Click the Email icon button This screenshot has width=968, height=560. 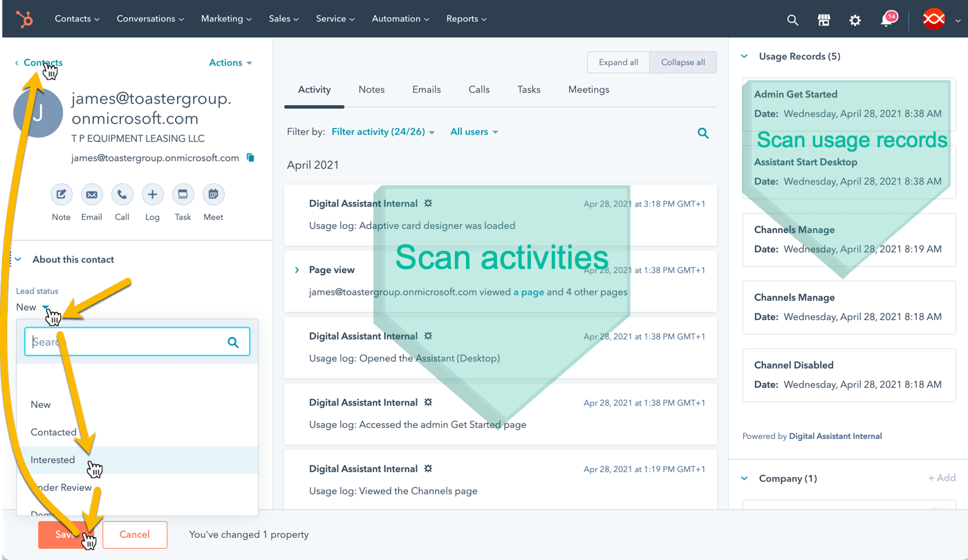click(x=91, y=194)
